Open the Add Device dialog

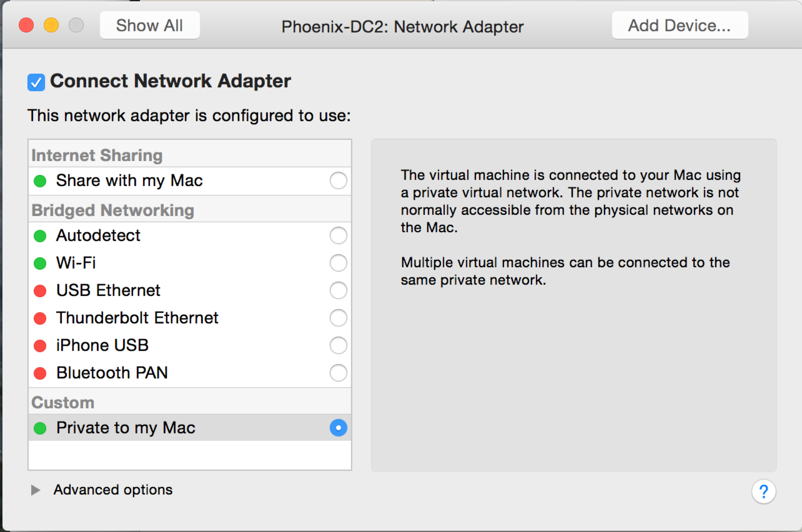click(x=679, y=25)
